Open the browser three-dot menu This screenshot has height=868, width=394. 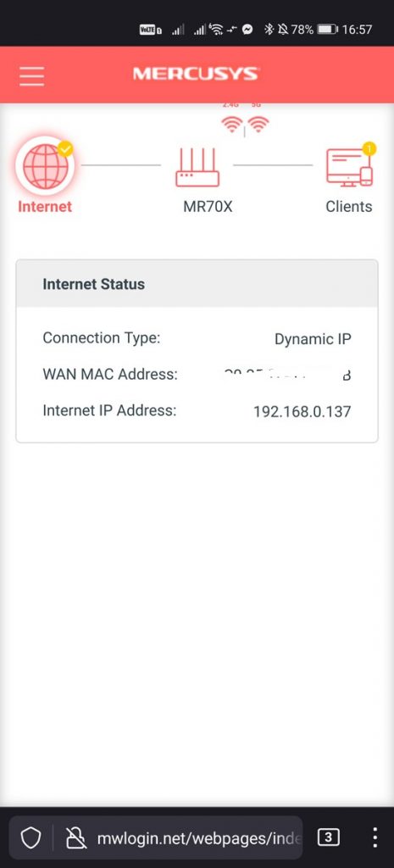tap(375, 838)
